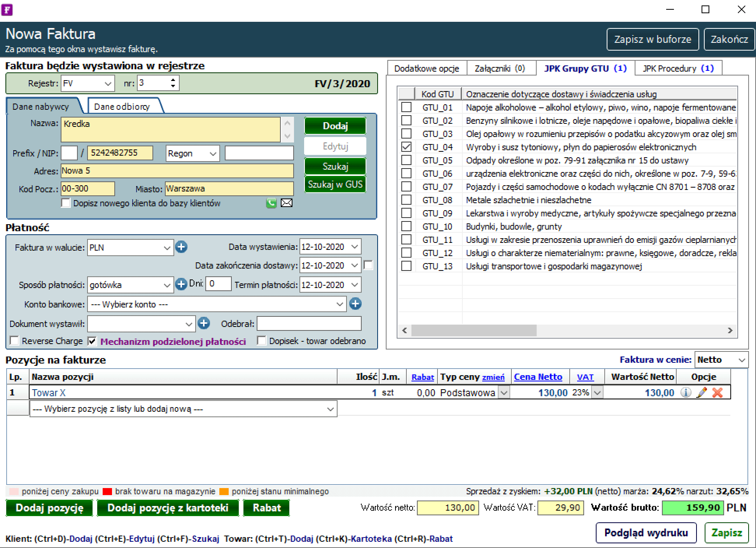Uncheck the GTU_04 tobacco products checkbox
756x548 pixels.
(406, 147)
